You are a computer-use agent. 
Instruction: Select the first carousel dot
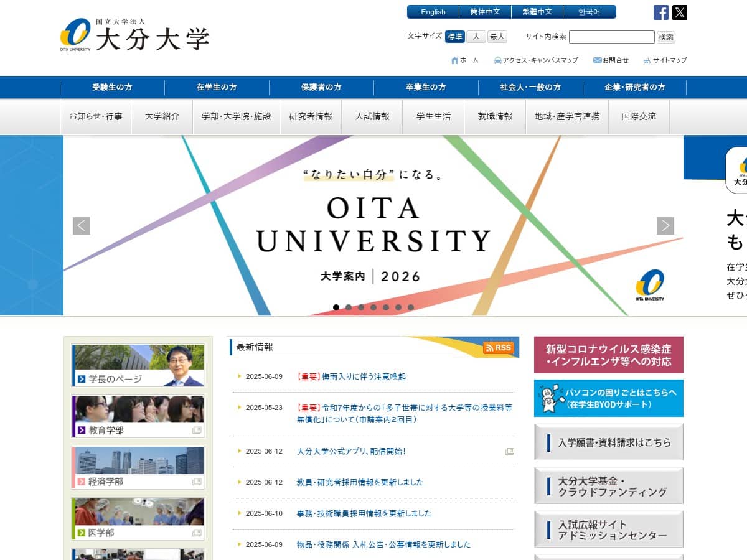pyautogui.click(x=336, y=307)
